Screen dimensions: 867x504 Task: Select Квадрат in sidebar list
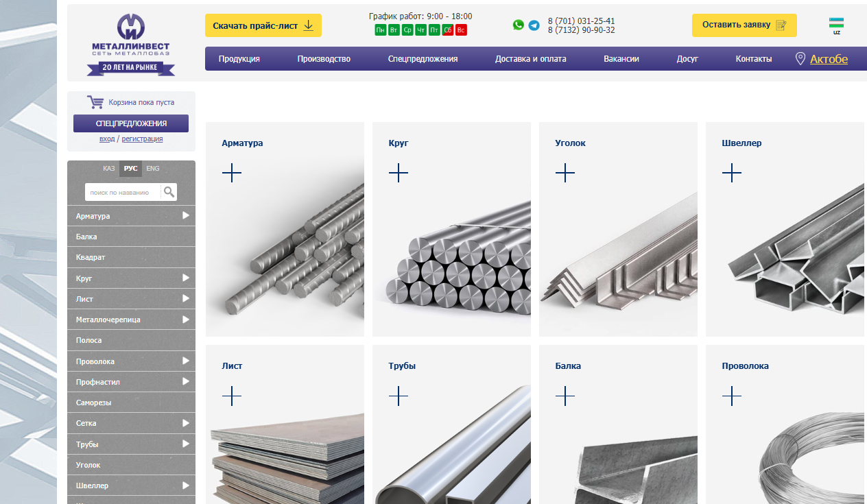131,257
